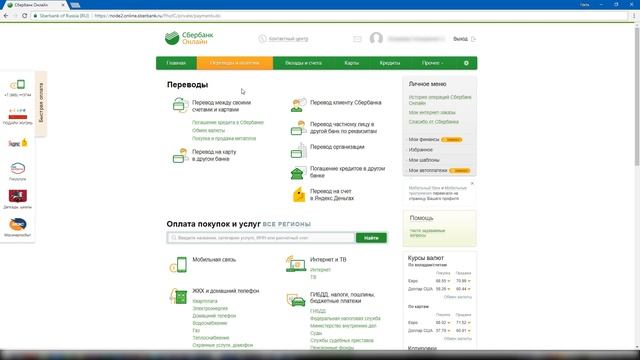Click the services search input field

click(x=261, y=238)
